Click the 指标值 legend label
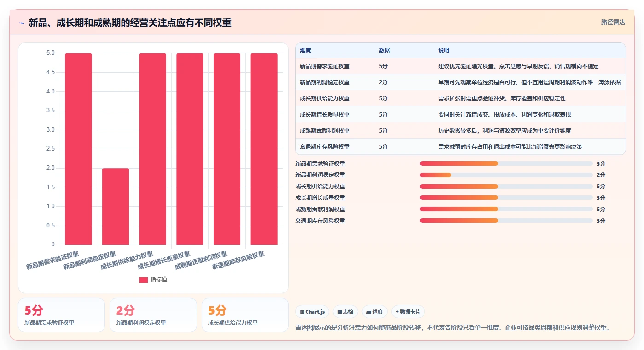Screen dimensions: 644x350 [159, 280]
